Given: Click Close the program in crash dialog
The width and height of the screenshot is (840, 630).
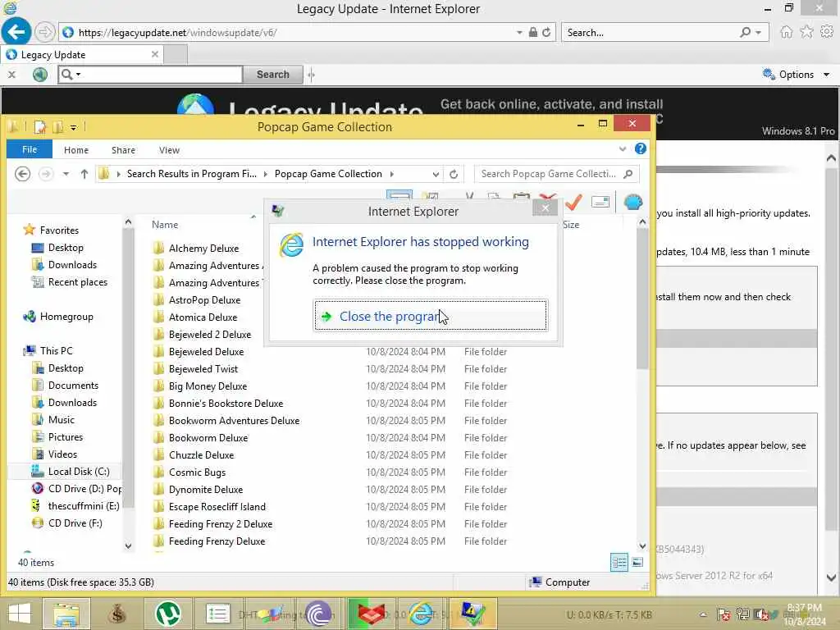Looking at the screenshot, I should 431,316.
